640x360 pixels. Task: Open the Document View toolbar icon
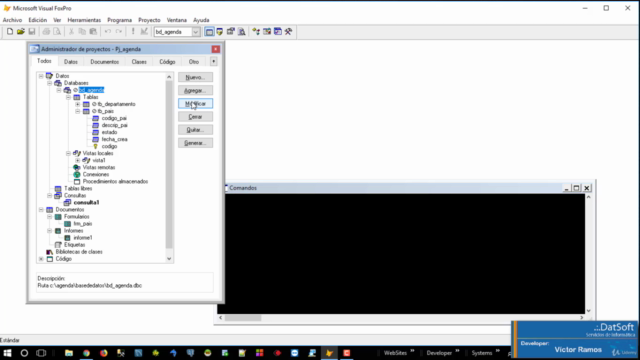[242, 31]
